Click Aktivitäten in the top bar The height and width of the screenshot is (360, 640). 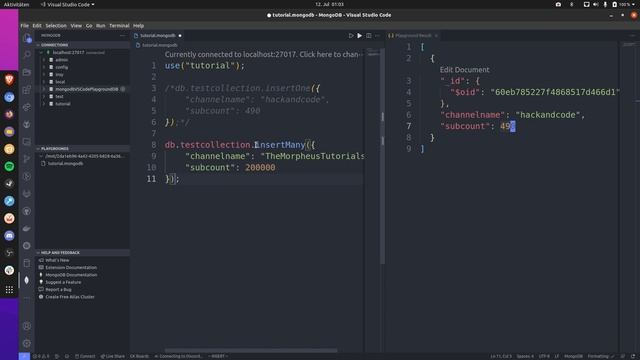(16, 4)
